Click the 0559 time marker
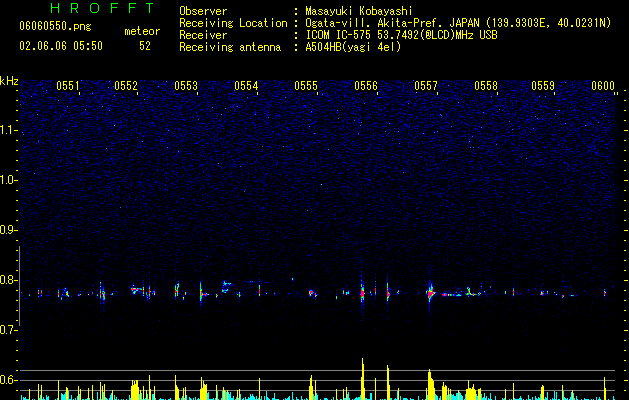This screenshot has height=400, width=629. pyautogui.click(x=543, y=86)
